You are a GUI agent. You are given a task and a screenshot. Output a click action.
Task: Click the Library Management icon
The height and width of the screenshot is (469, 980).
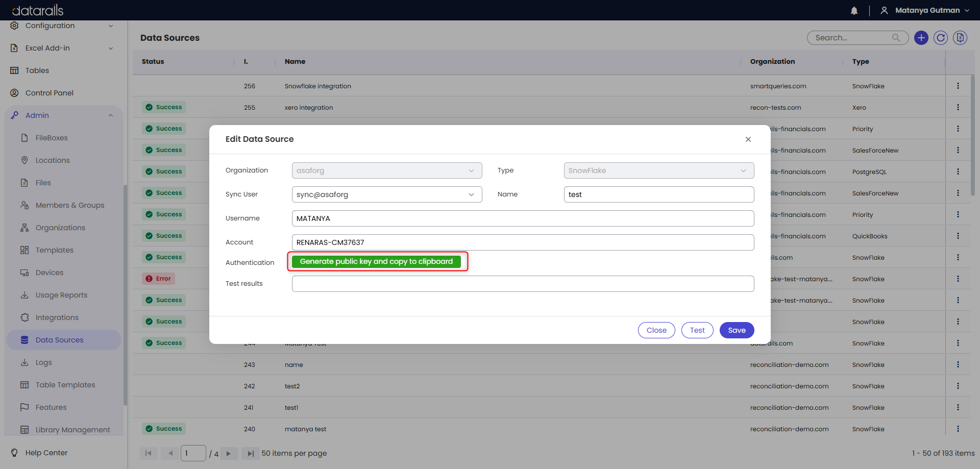(x=24, y=430)
